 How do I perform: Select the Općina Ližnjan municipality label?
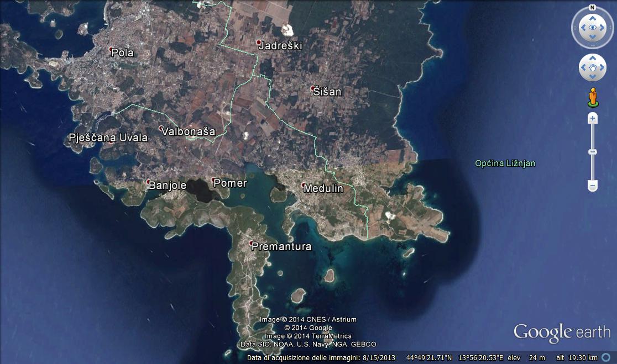click(x=505, y=163)
